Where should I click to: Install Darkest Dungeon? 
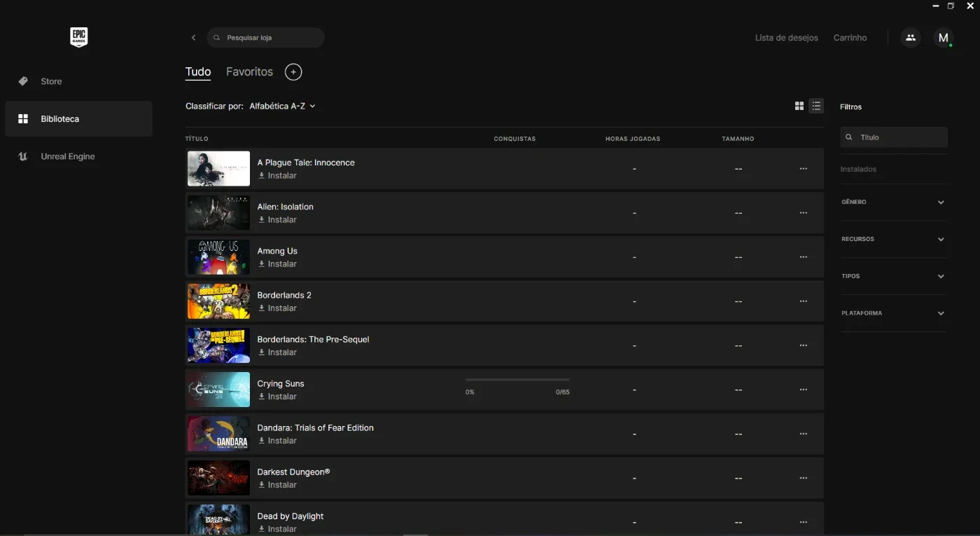(x=277, y=485)
